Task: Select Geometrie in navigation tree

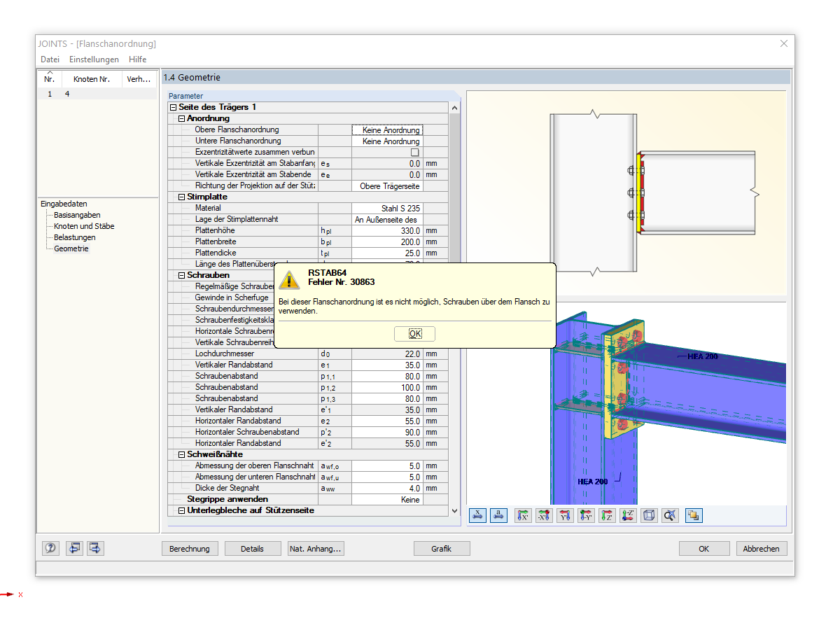Action: coord(71,248)
